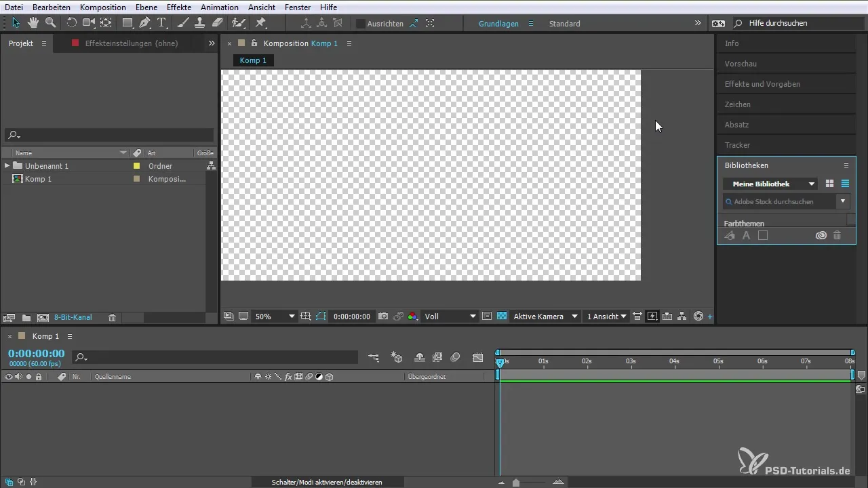
Task: Open the 50% magnification dropdown
Action: tap(275, 317)
